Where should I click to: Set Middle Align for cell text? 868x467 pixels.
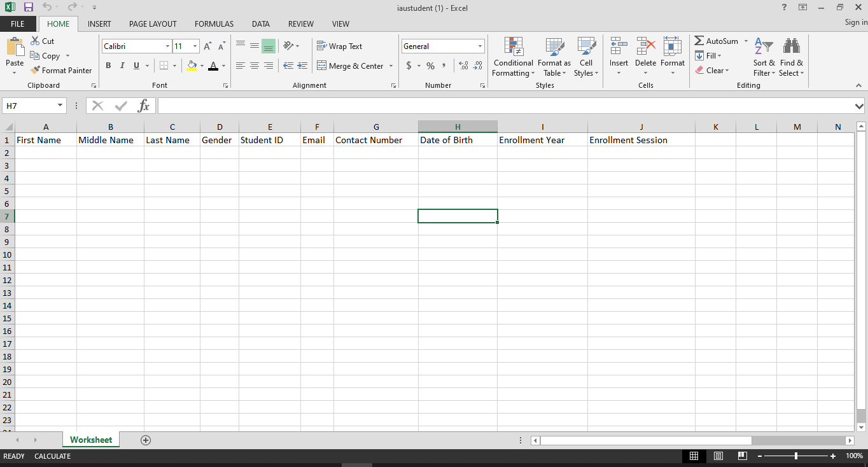255,46
